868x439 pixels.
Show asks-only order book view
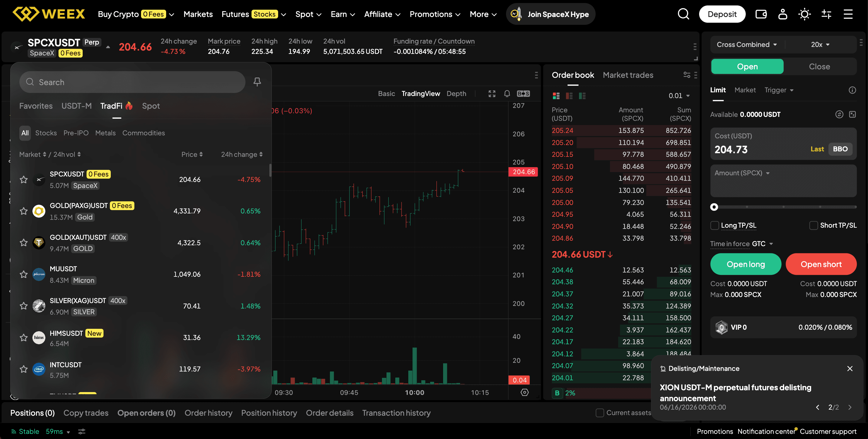(570, 96)
